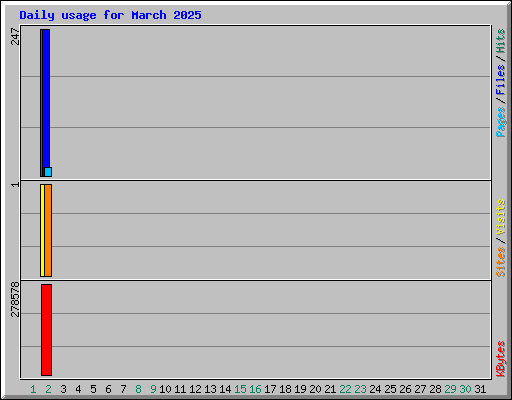Click day 8 on the axis
The height and width of the screenshot is (400, 512).
(x=138, y=389)
